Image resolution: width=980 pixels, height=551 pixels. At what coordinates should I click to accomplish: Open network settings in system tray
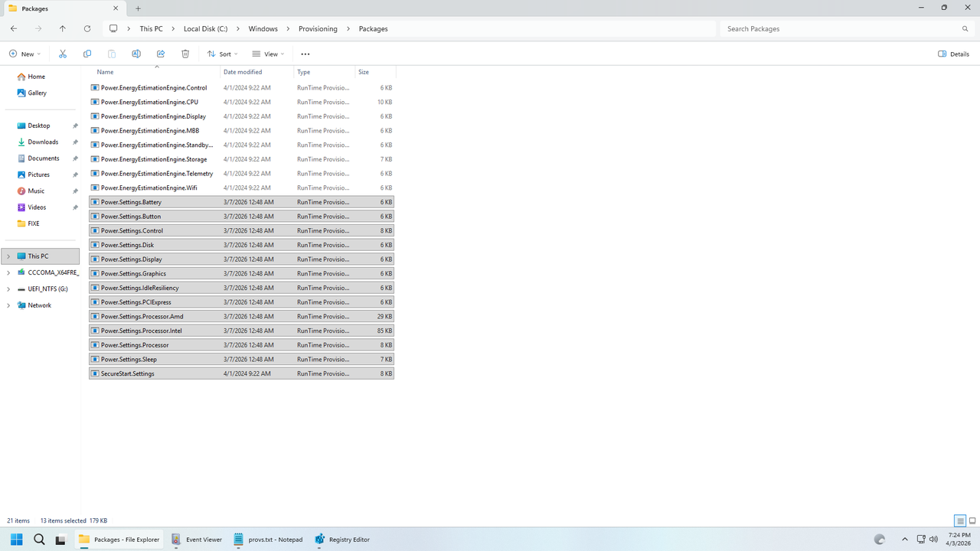point(921,540)
